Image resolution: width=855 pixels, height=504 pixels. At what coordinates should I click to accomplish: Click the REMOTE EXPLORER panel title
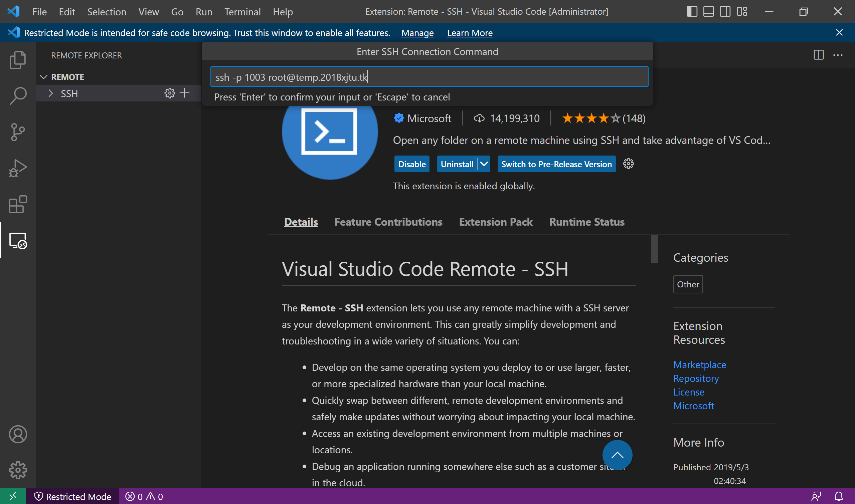(x=86, y=55)
